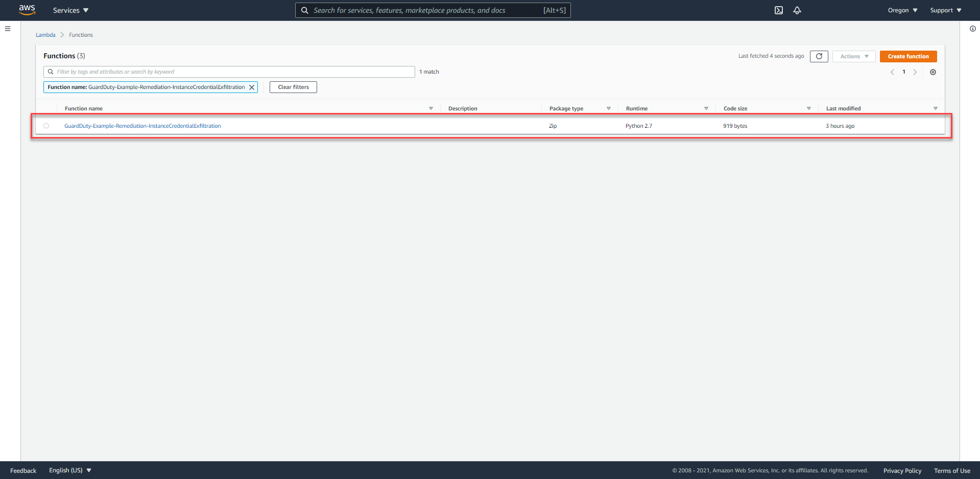Click the Create function button
Screen dimensions: 980x479
pyautogui.click(x=908, y=56)
